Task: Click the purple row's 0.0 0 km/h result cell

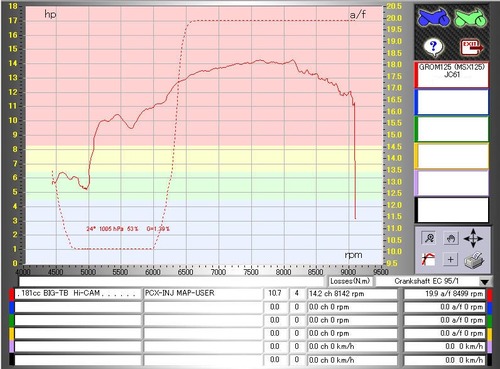Action: pos(444,347)
